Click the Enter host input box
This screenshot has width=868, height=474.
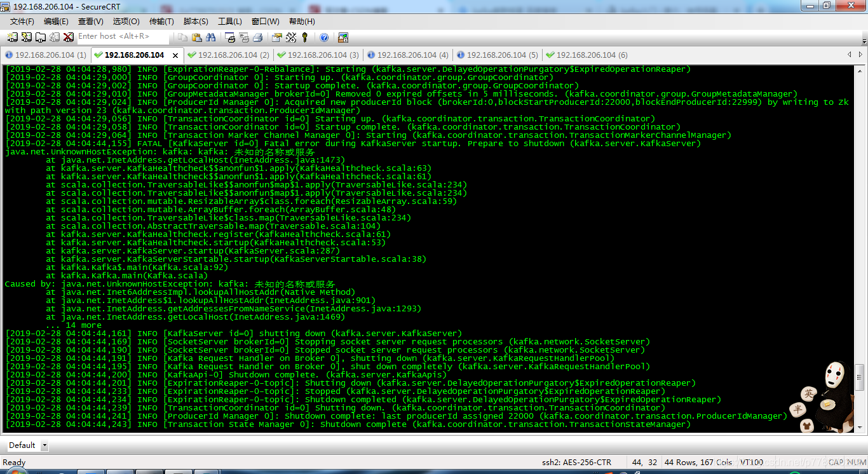point(123,36)
